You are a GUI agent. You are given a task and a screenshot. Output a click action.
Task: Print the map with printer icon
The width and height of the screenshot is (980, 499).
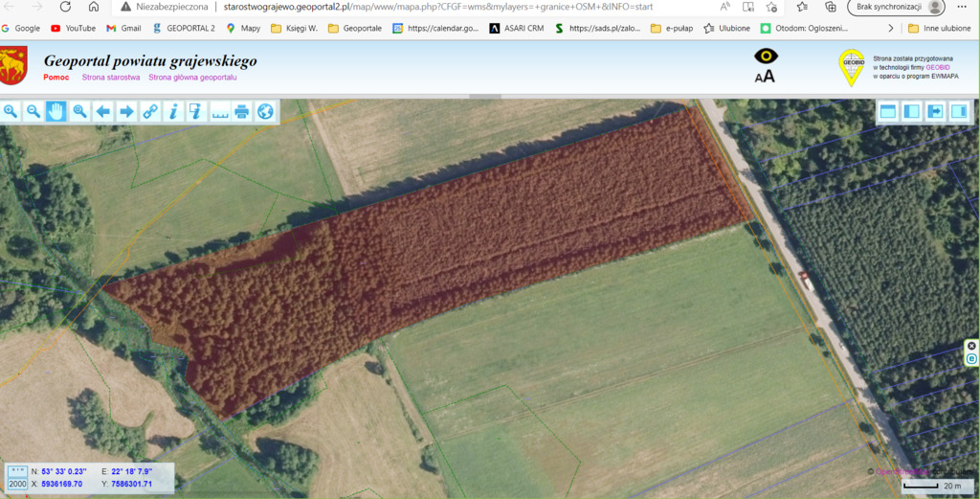[x=242, y=111]
